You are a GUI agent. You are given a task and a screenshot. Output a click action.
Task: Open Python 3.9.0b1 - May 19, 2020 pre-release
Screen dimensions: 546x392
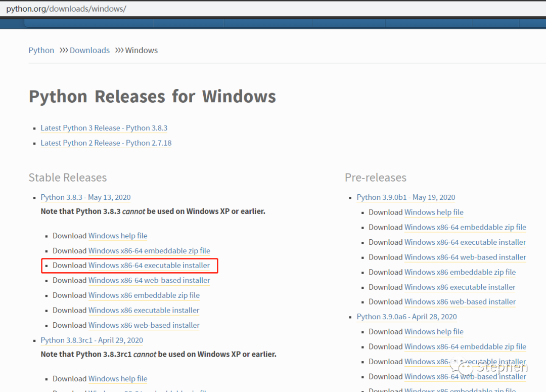[x=405, y=197]
